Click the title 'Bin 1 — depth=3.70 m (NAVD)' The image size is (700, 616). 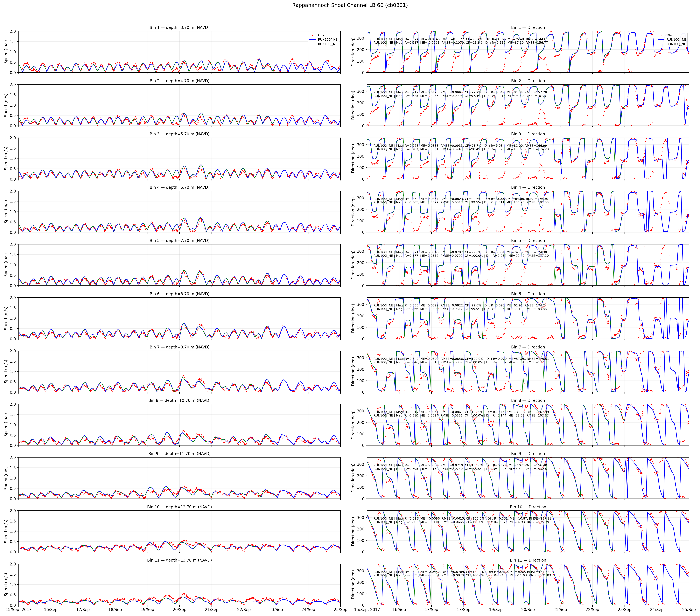pyautogui.click(x=179, y=27)
